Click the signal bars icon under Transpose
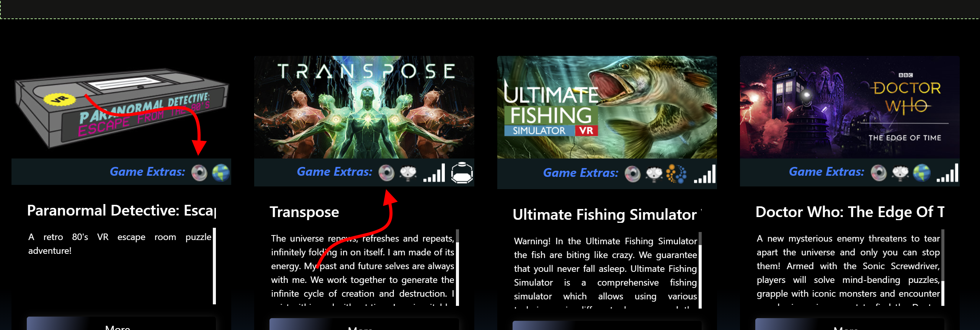980x330 pixels. [434, 173]
